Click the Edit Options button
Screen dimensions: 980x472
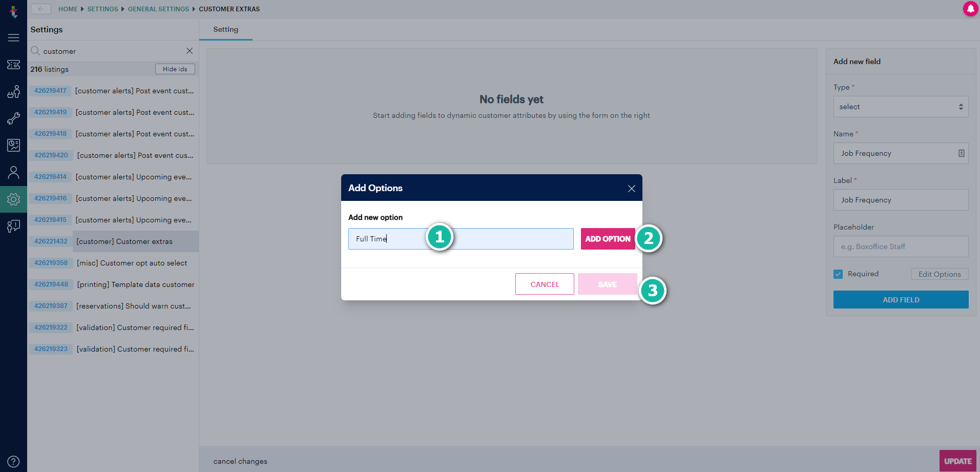tap(940, 274)
